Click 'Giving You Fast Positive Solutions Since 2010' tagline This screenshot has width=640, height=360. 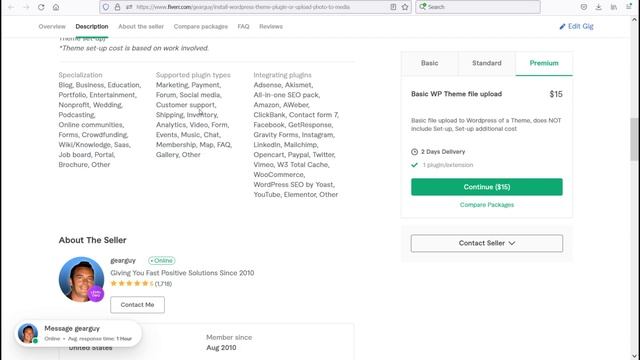[x=182, y=273]
